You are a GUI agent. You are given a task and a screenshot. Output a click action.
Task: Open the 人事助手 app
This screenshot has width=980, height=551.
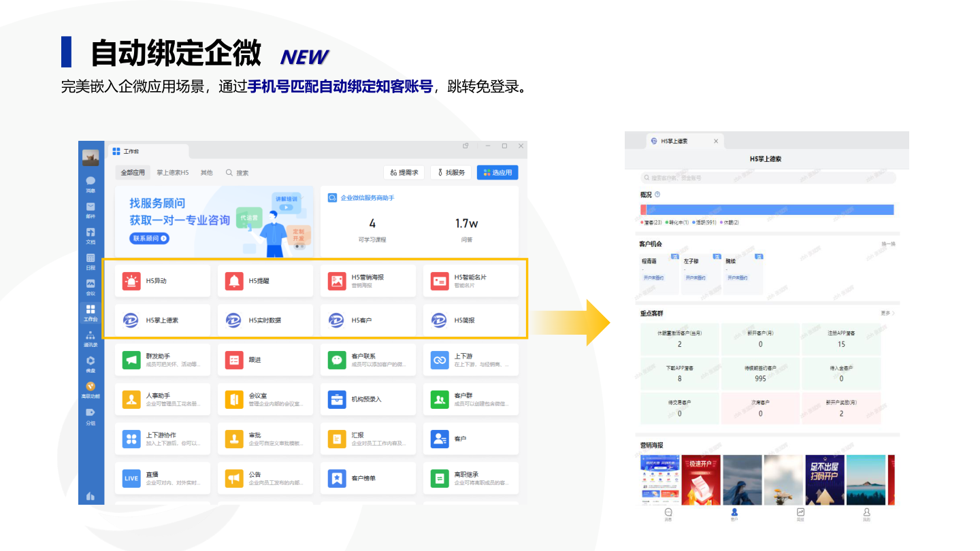click(x=163, y=399)
